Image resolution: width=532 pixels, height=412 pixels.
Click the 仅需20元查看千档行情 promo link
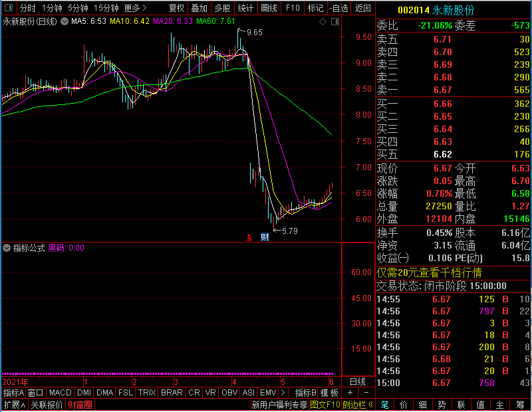coord(429,272)
